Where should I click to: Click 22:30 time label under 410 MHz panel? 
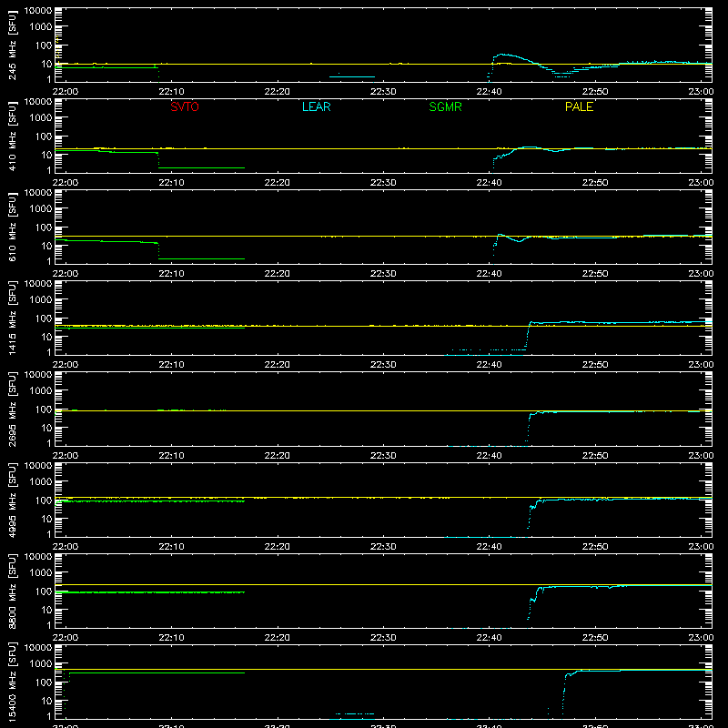point(383,183)
